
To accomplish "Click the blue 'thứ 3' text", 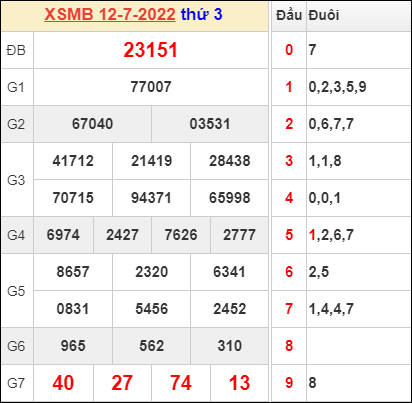I will (x=201, y=14).
